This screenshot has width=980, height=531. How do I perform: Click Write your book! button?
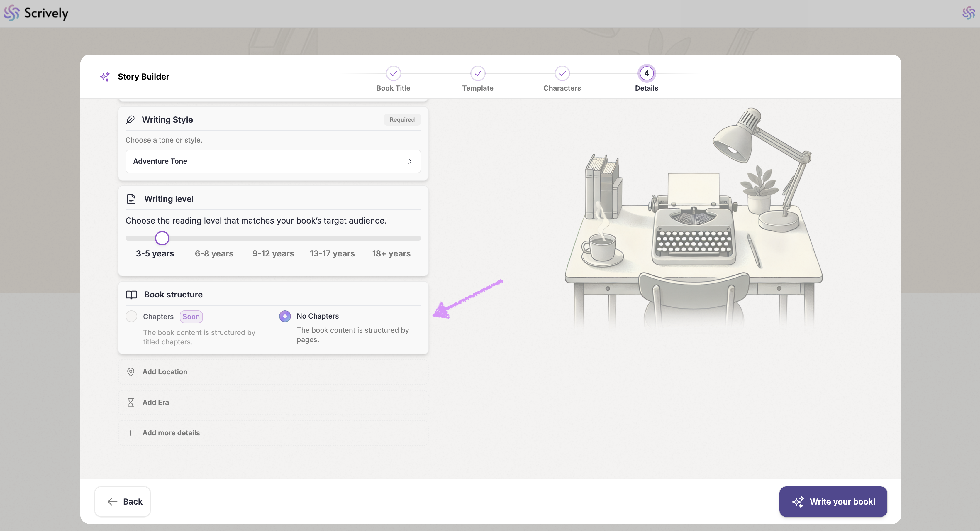(x=833, y=502)
